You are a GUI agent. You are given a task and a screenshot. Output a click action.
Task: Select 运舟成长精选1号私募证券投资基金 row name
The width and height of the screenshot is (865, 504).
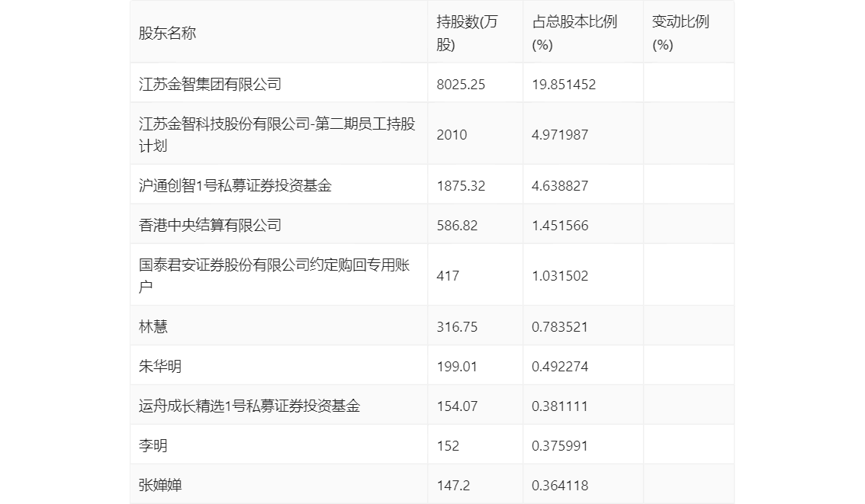249,406
